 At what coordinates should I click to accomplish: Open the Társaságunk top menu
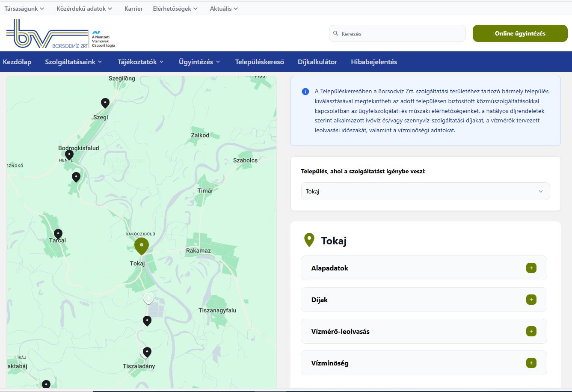pos(24,9)
